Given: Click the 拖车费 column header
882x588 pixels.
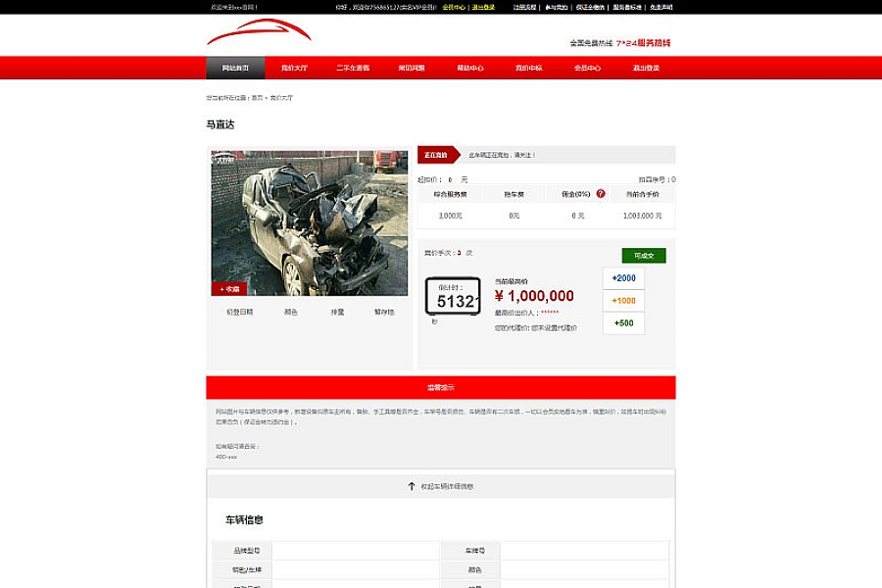Looking at the screenshot, I should tap(514, 194).
